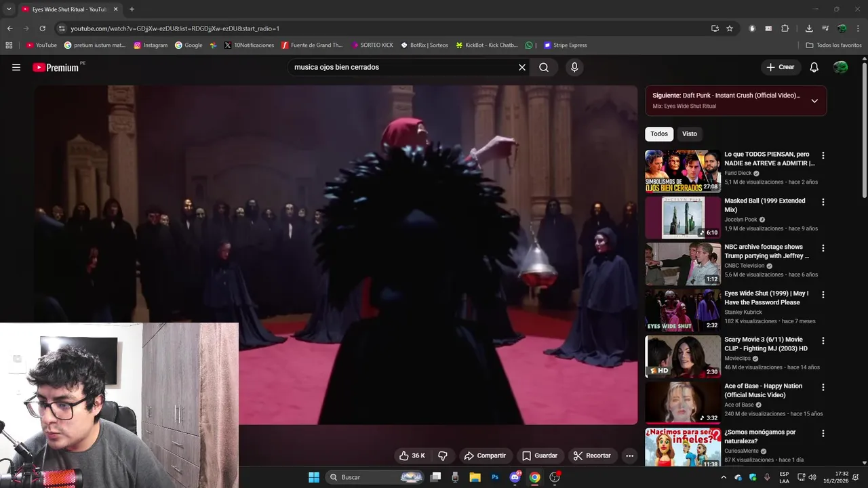This screenshot has height=488, width=868.
Task: Open Instagram bookmark
Action: point(151,45)
